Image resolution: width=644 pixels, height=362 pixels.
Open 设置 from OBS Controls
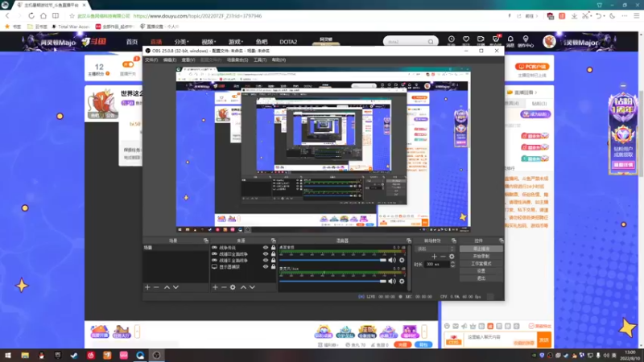coord(481,271)
